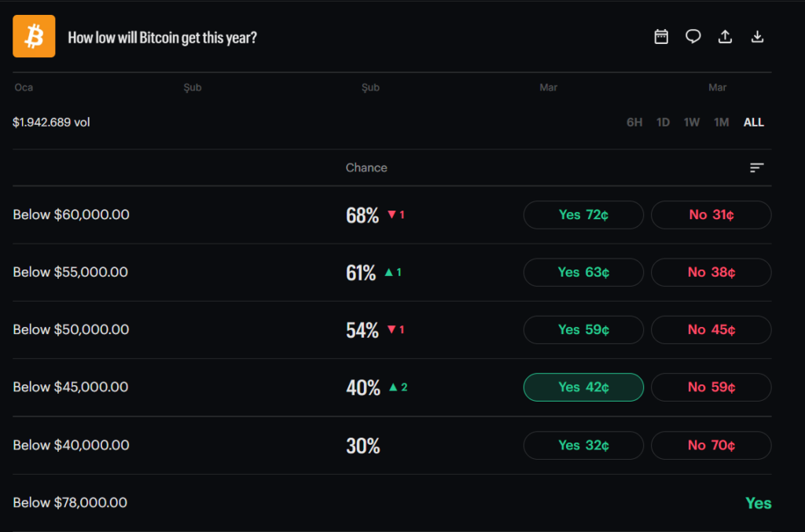The image size is (805, 532).
Task: Click No 70¢ for Below $40,000
Action: click(x=711, y=446)
